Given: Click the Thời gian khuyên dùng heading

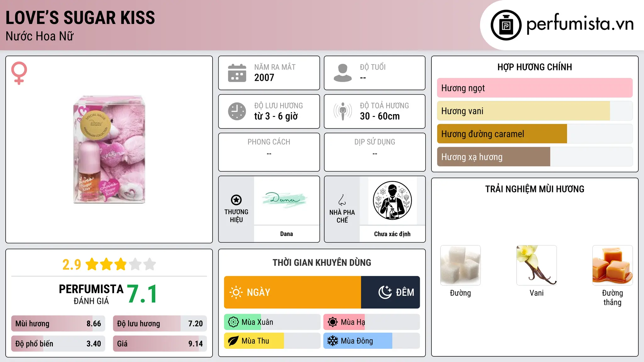Looking at the screenshot, I should [322, 262].
